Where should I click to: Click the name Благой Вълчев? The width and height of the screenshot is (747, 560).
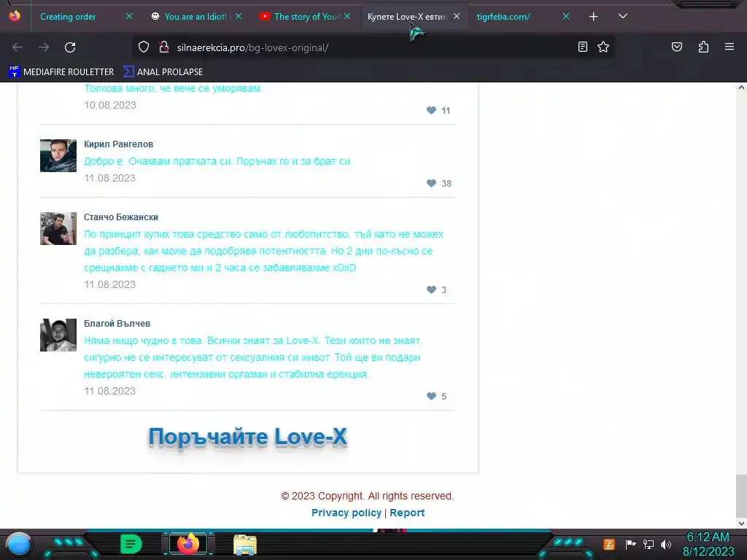point(117,323)
